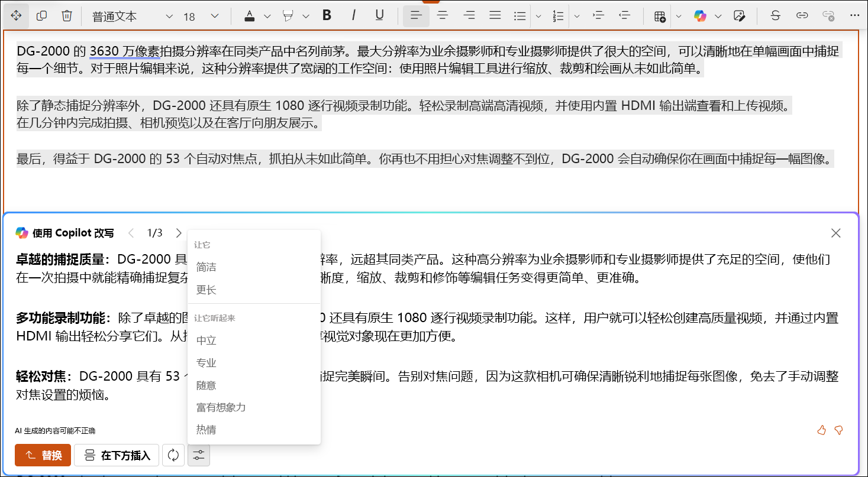
Task: Open the 普通文本 style dropdown
Action: coord(132,17)
